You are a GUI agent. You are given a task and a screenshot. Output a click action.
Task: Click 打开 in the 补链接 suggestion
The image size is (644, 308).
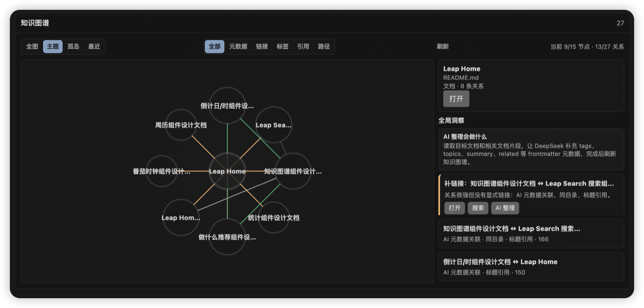click(x=454, y=208)
